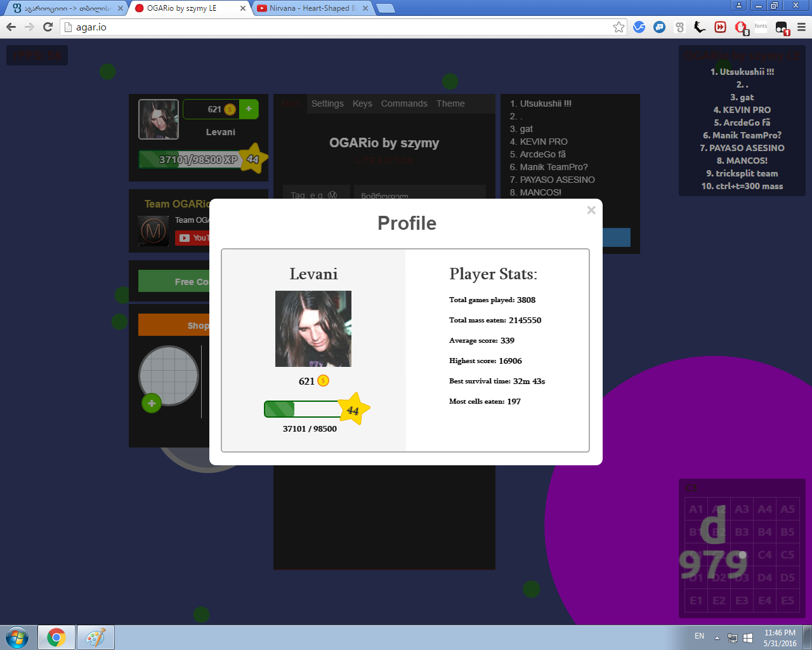
Task: Reload the agar.io page
Action: [x=48, y=27]
